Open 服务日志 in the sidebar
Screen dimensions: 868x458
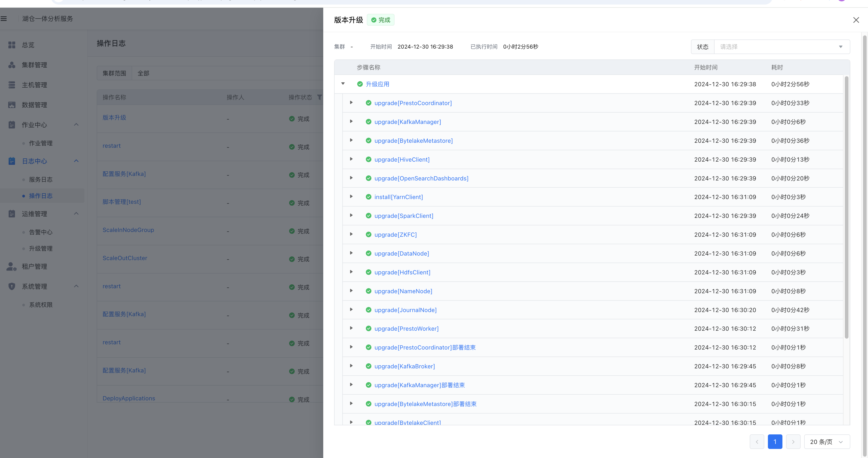coord(41,180)
